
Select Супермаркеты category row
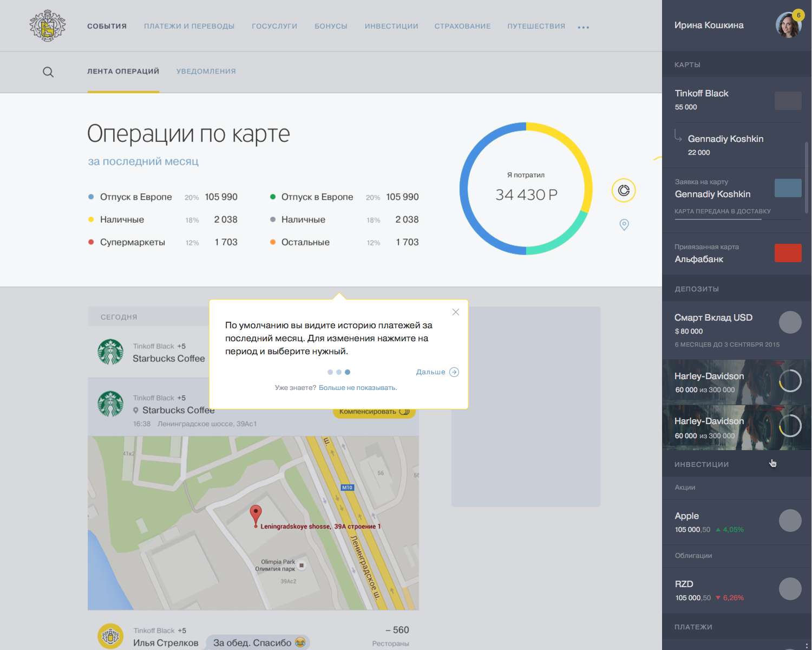[163, 243]
